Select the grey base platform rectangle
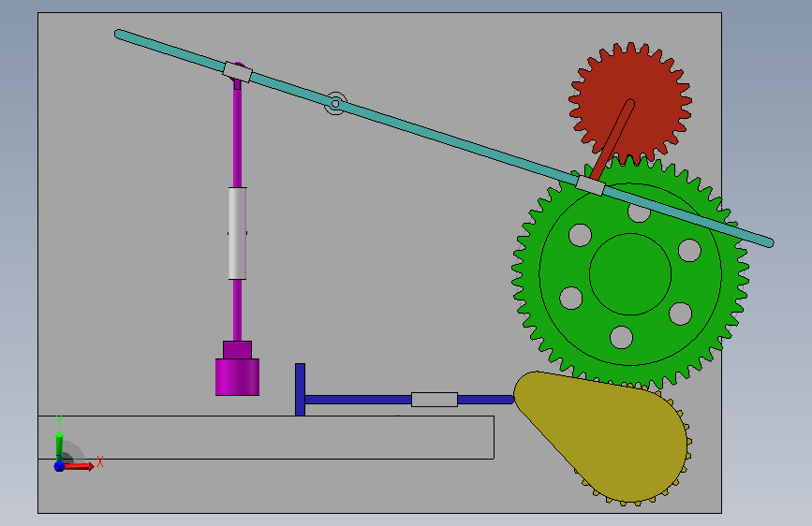This screenshot has width=812, height=526. [x=266, y=437]
